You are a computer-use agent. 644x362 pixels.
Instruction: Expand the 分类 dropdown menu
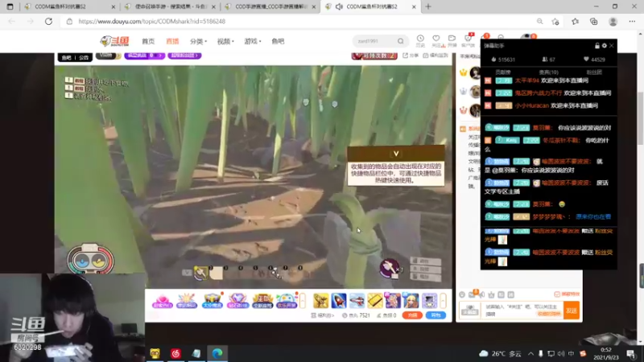[x=198, y=42]
